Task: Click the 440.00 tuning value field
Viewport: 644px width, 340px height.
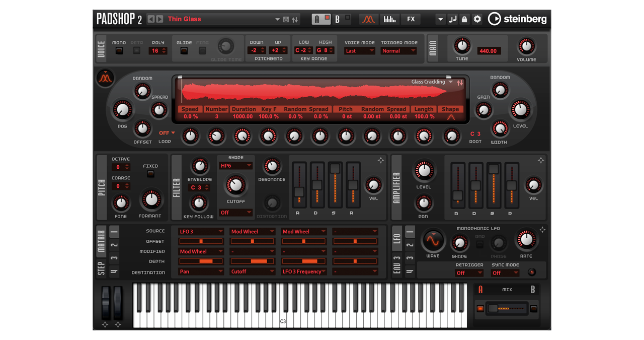Action: click(x=488, y=51)
